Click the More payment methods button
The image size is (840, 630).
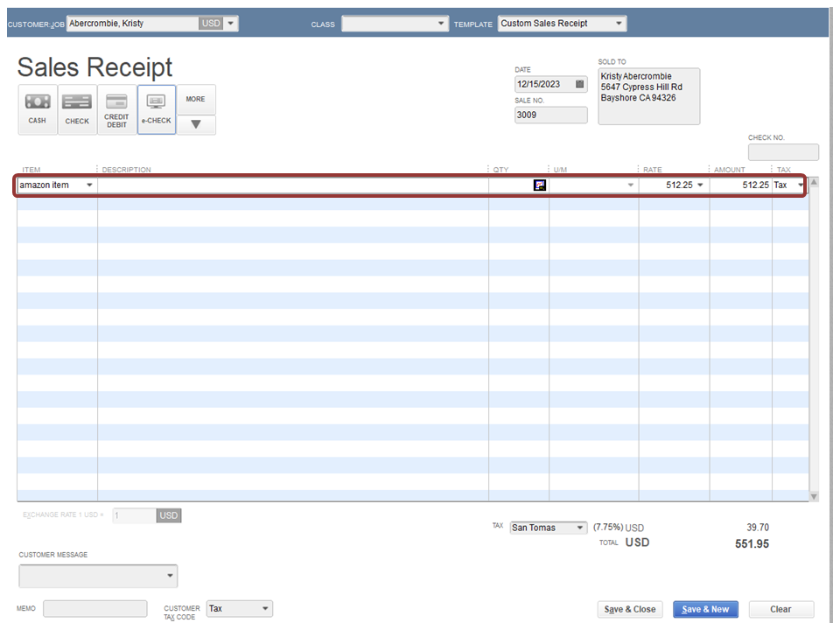coord(196,99)
